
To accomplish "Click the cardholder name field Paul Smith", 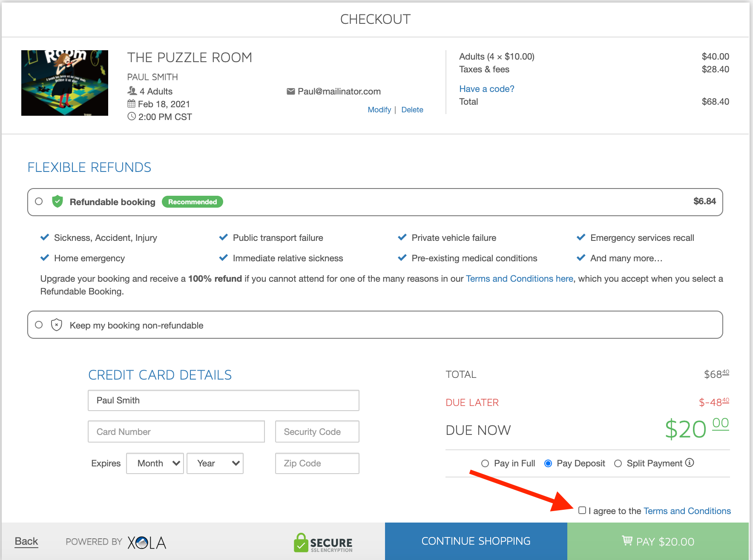I will click(x=224, y=400).
